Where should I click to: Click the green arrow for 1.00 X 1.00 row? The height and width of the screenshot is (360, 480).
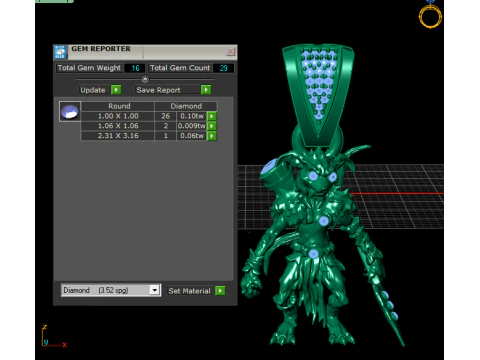click(x=212, y=116)
